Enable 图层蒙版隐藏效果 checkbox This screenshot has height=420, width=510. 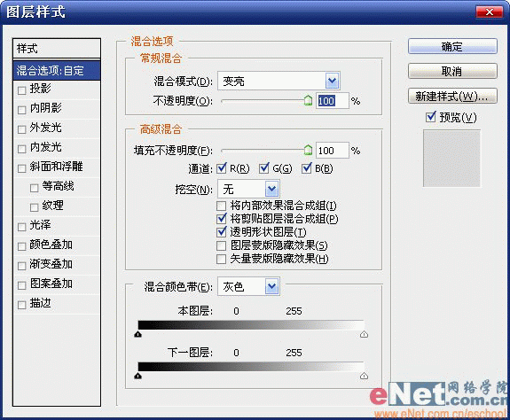click(x=221, y=245)
